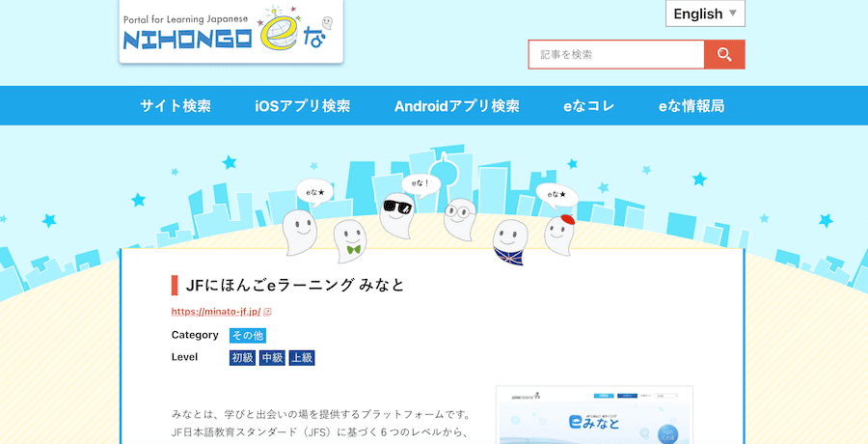The height and width of the screenshot is (444, 868).
Task: Open the サイト検索 menu item
Action: (176, 106)
